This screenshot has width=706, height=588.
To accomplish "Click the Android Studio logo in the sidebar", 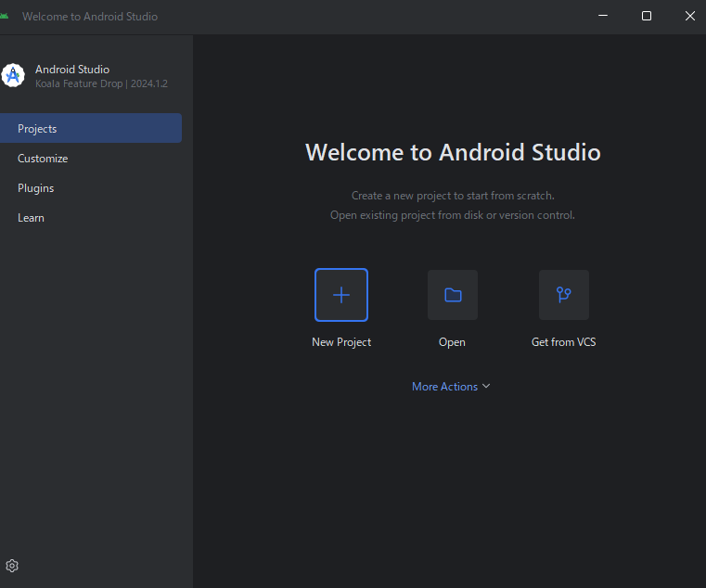I will [13, 76].
